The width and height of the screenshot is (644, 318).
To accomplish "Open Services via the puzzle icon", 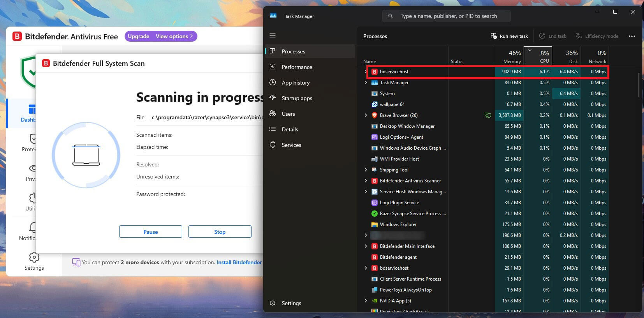I will [x=273, y=145].
